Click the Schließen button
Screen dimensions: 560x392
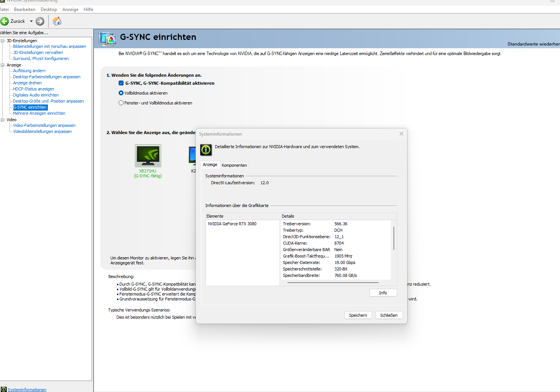tap(389, 315)
